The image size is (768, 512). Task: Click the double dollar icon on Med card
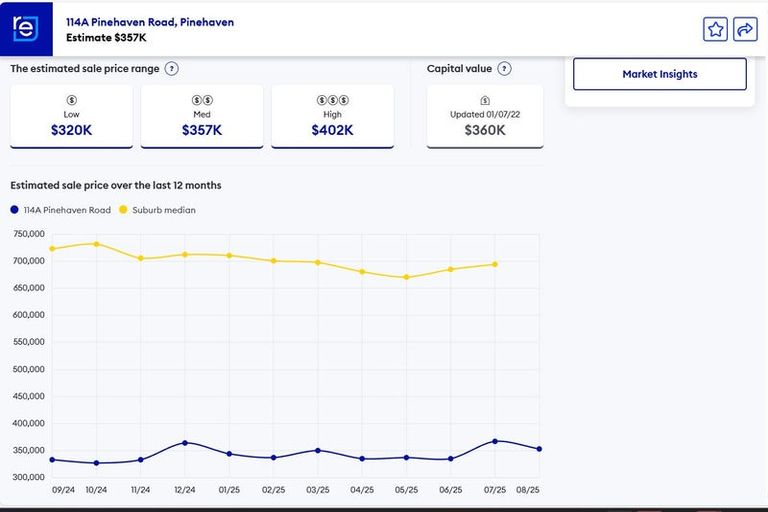coord(202,100)
